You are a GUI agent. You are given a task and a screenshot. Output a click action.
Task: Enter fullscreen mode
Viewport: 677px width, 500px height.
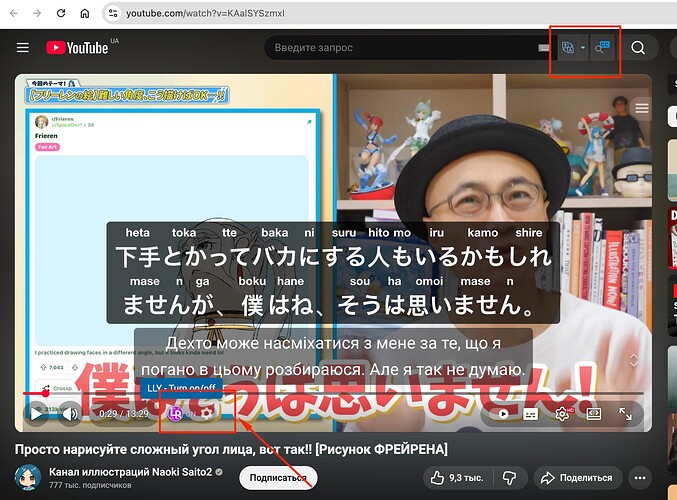[625, 412]
